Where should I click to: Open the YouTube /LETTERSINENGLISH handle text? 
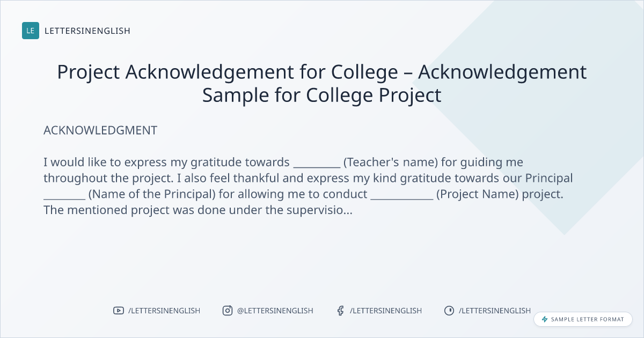[x=164, y=311]
